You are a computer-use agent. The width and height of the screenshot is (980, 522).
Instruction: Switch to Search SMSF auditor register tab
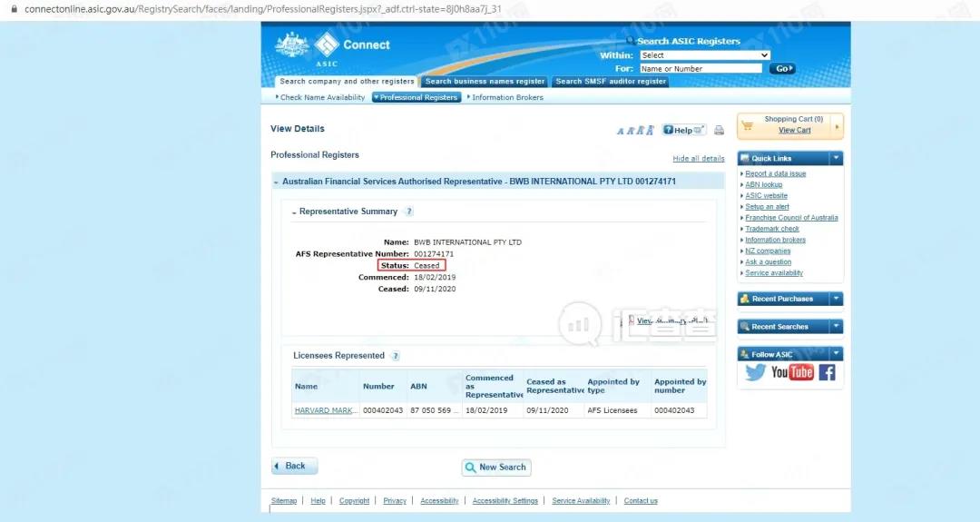click(x=611, y=82)
